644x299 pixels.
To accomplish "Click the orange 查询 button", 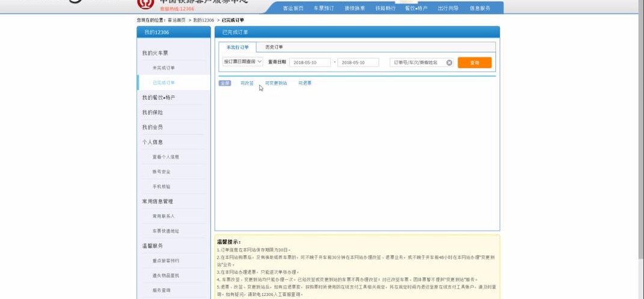I will 474,63.
